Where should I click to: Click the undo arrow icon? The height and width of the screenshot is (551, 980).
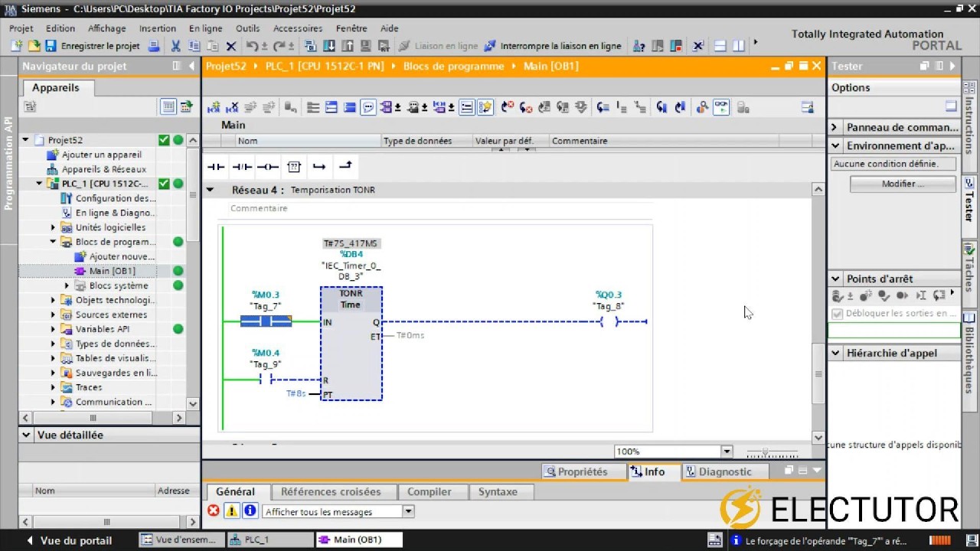pos(250,46)
